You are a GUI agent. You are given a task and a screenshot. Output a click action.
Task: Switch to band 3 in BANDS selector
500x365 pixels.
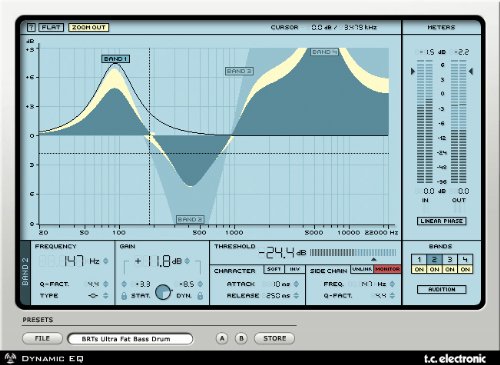(x=450, y=259)
